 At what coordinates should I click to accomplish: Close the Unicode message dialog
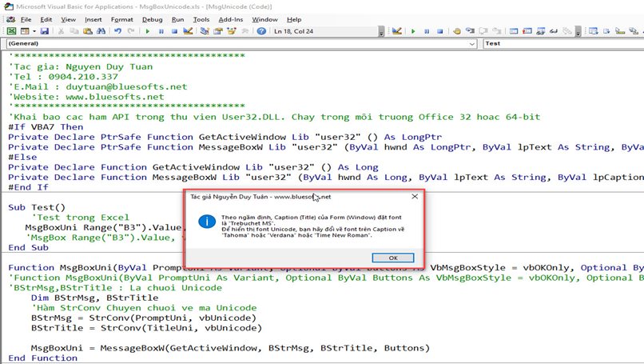coord(415,197)
